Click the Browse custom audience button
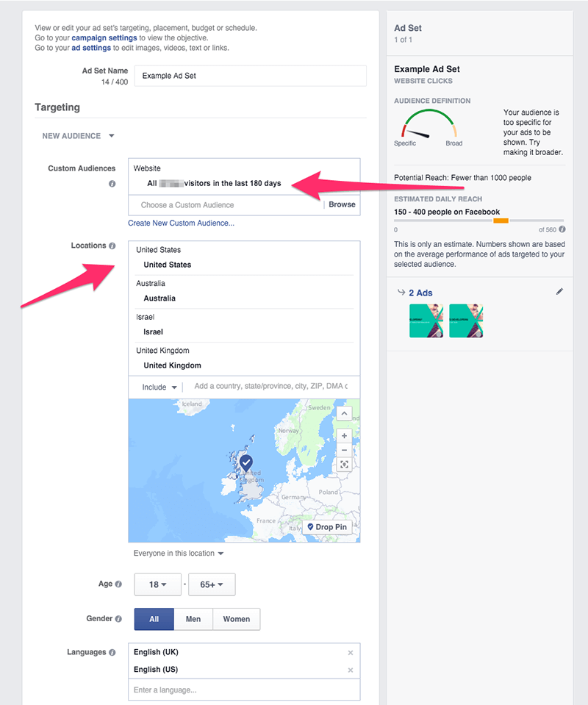 click(x=342, y=204)
